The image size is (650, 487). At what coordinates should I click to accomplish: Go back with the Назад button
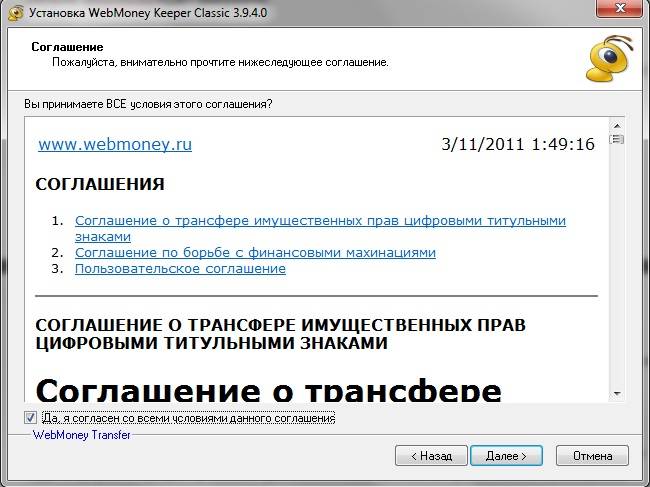click(432, 456)
